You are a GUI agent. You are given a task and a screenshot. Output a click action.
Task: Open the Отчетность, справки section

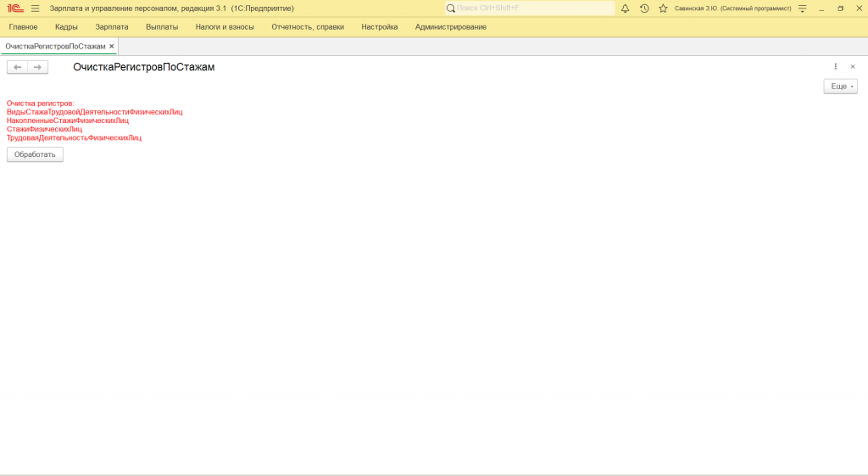click(308, 27)
